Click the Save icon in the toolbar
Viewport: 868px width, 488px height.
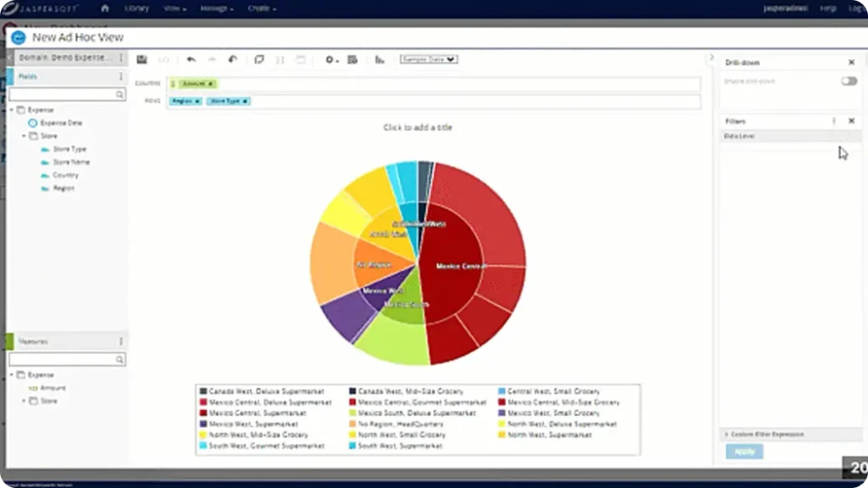point(142,59)
